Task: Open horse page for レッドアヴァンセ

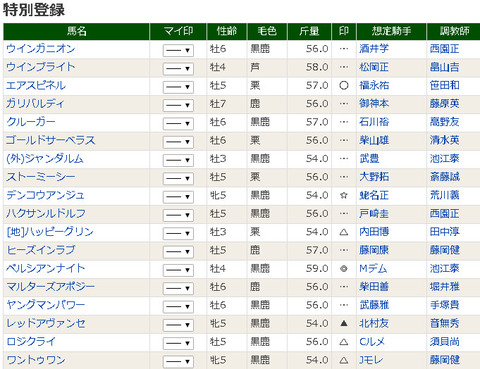Action: click(46, 324)
